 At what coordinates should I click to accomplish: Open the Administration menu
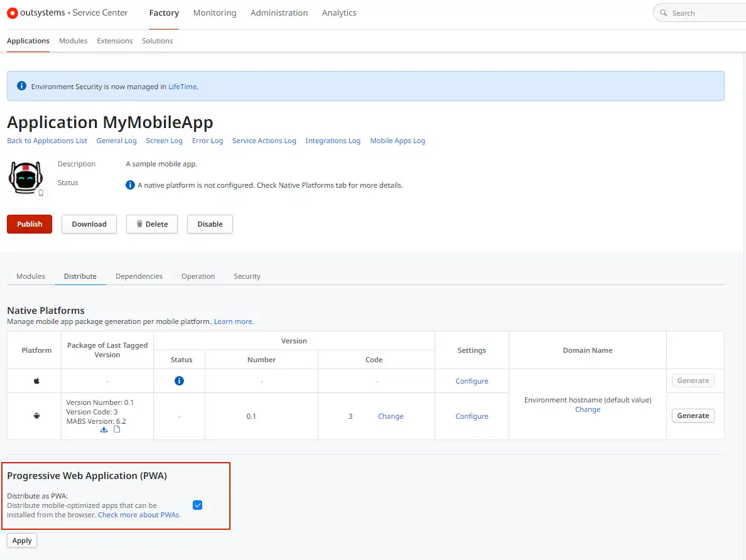pos(279,13)
